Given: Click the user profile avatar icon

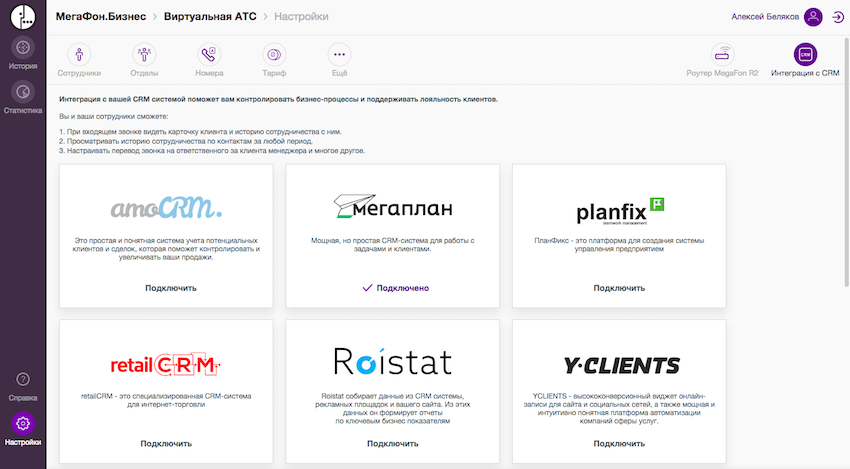Looking at the screenshot, I should (x=813, y=17).
